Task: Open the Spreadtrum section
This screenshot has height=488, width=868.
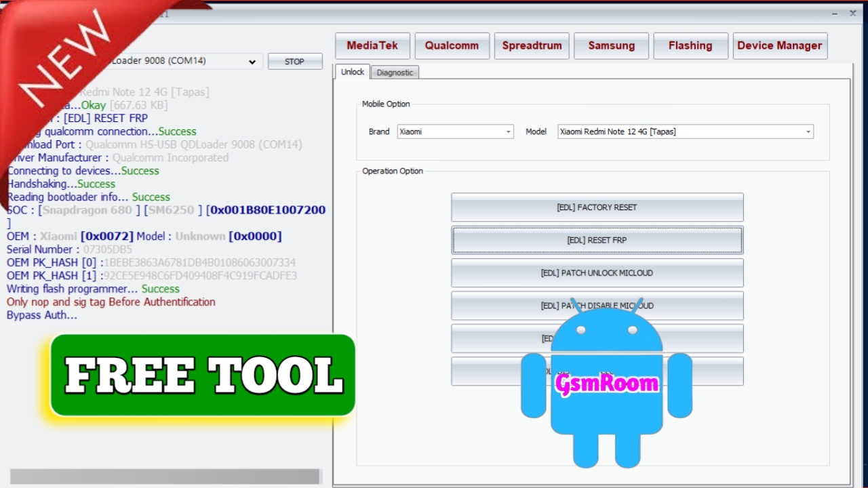Action: pos(532,46)
